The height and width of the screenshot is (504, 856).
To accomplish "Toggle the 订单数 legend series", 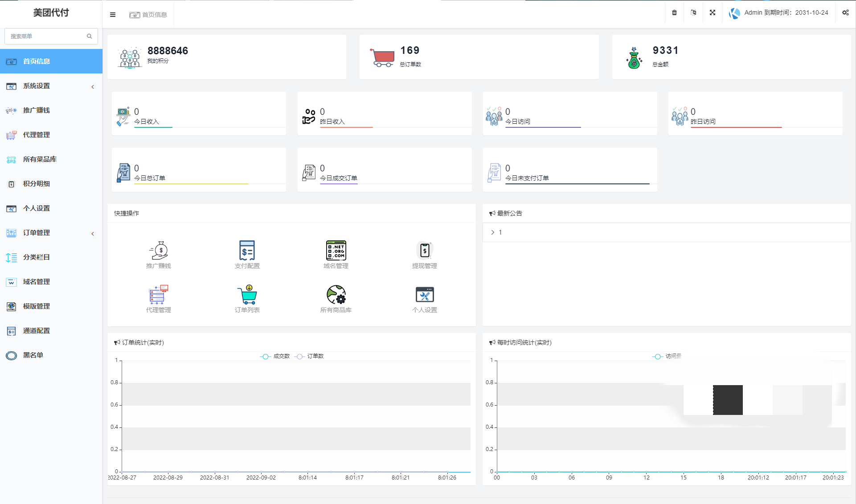I will 309,356.
